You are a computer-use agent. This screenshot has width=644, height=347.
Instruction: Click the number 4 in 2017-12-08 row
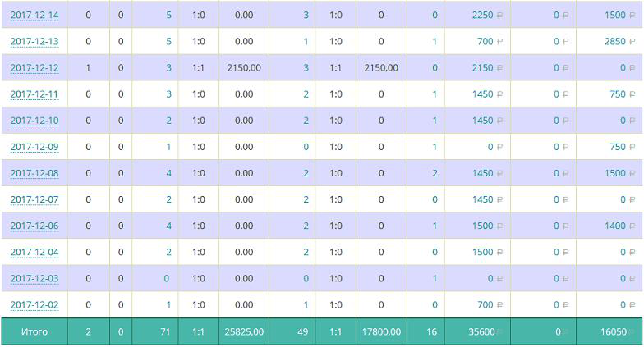point(168,173)
